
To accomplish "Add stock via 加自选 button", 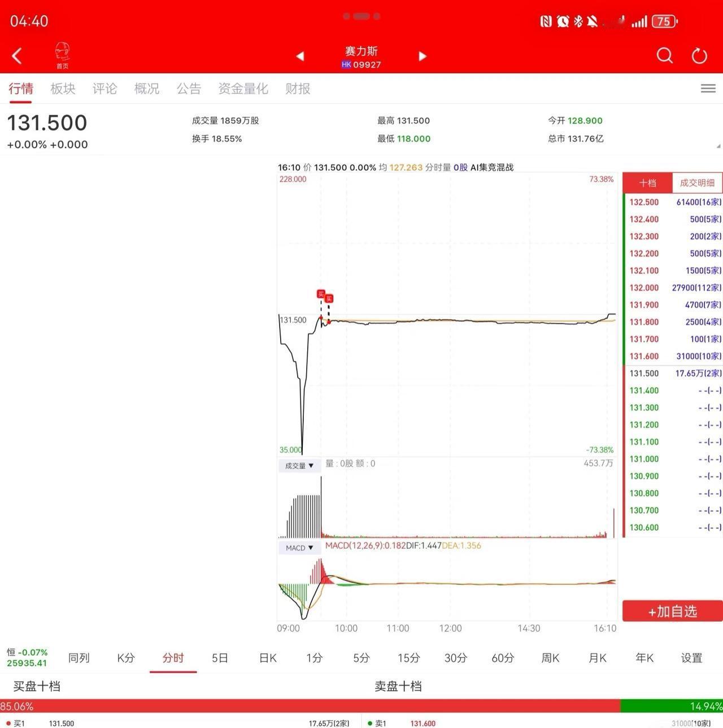I will (x=672, y=611).
